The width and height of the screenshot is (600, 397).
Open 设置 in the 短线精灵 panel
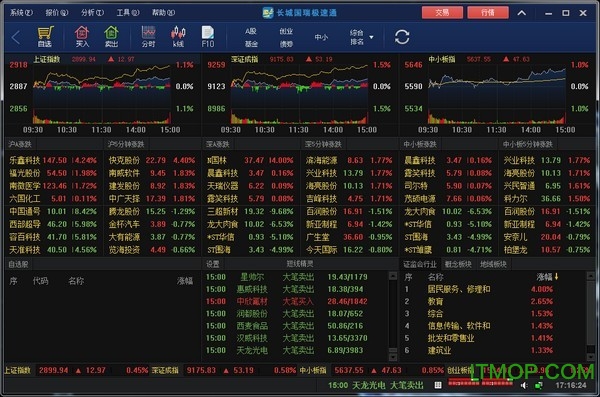click(x=213, y=264)
